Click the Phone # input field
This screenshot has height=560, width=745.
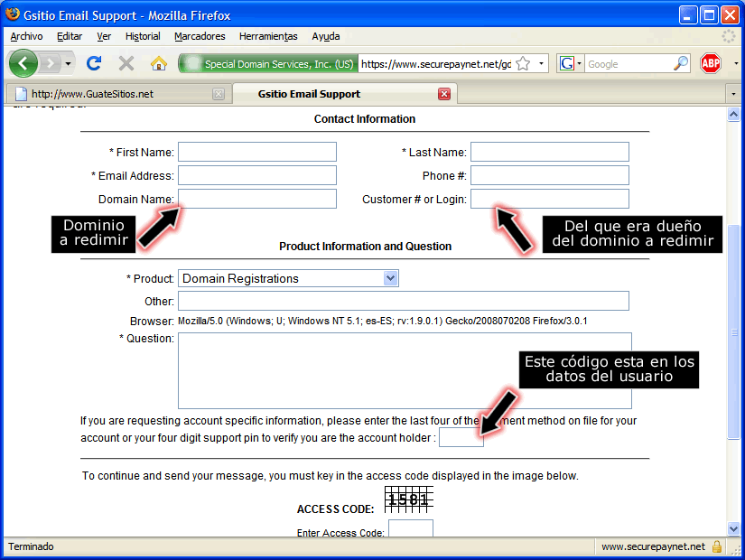(550, 175)
